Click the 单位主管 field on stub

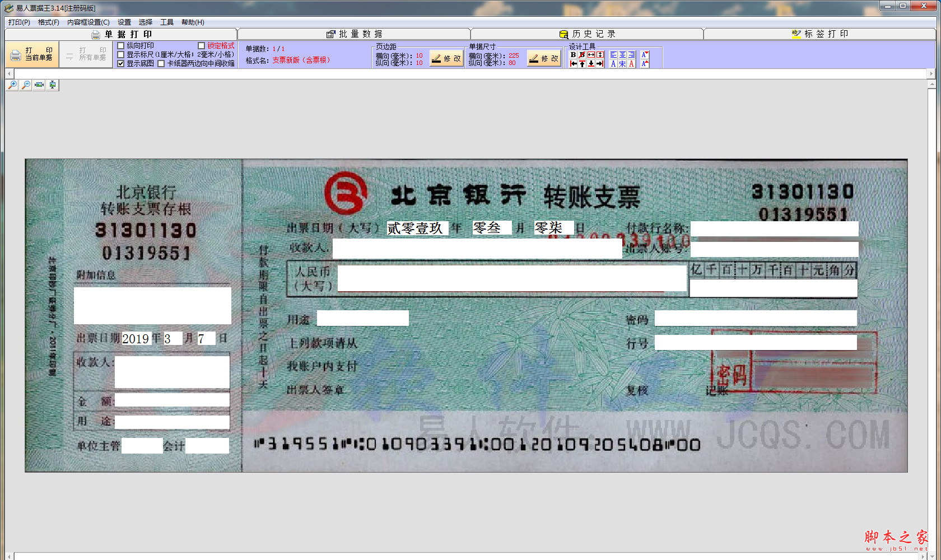[x=142, y=446]
